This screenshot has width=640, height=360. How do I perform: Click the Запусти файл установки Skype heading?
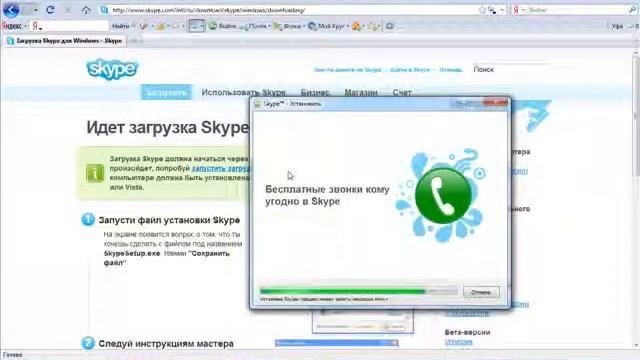169,220
